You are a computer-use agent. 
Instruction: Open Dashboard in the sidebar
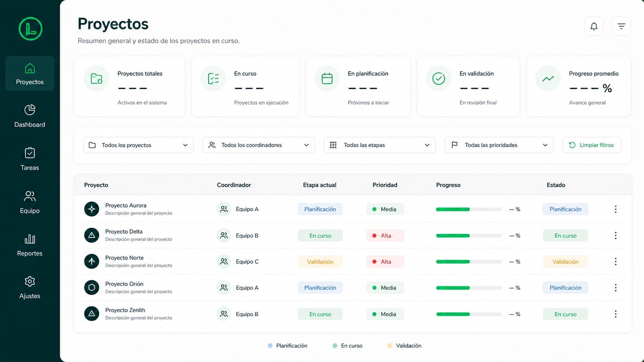click(x=30, y=116)
